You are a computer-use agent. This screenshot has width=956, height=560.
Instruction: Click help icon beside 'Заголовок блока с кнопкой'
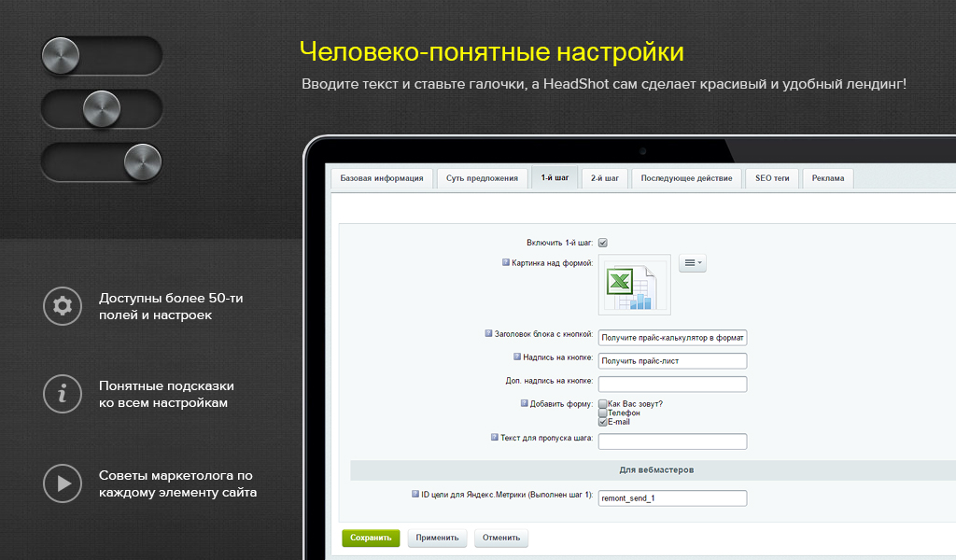pyautogui.click(x=488, y=332)
